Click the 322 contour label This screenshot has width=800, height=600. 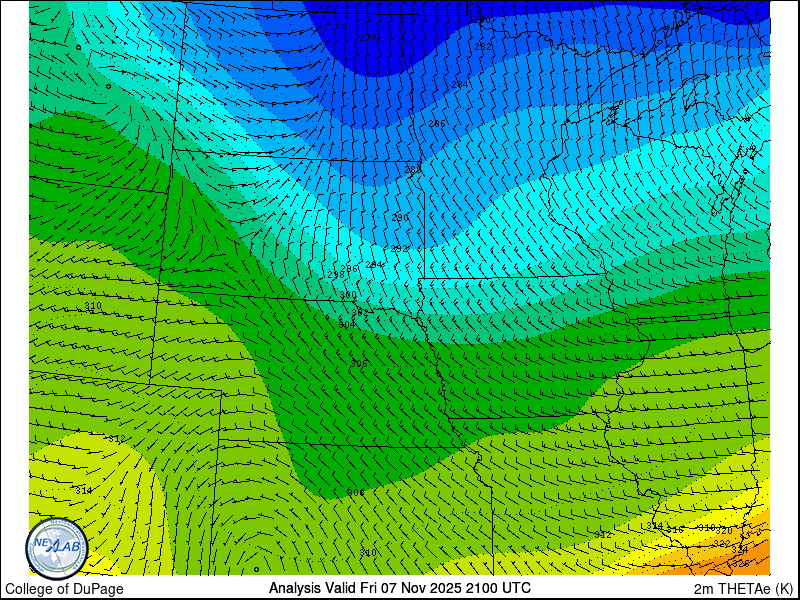[721, 543]
